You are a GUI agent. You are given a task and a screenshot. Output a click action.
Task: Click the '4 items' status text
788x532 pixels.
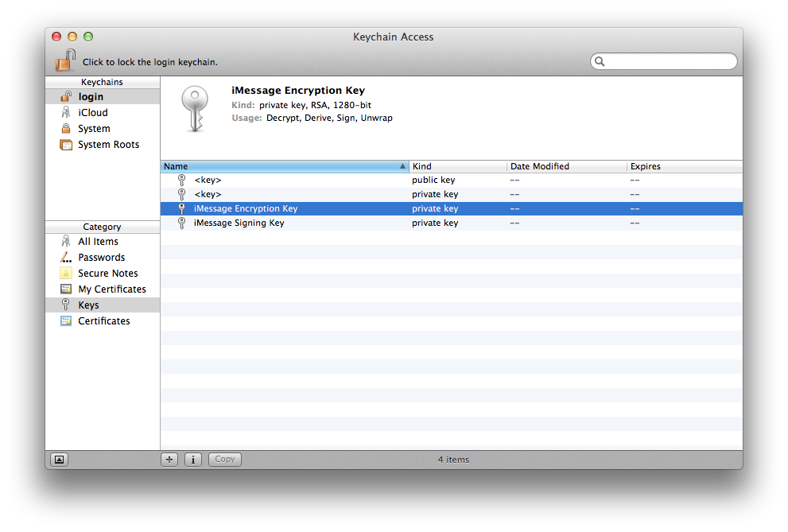[x=453, y=460]
